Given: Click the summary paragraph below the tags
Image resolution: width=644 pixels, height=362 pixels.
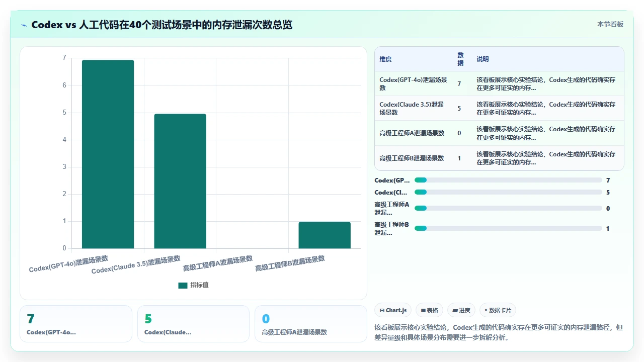Looking at the screenshot, I should pyautogui.click(x=499, y=332).
